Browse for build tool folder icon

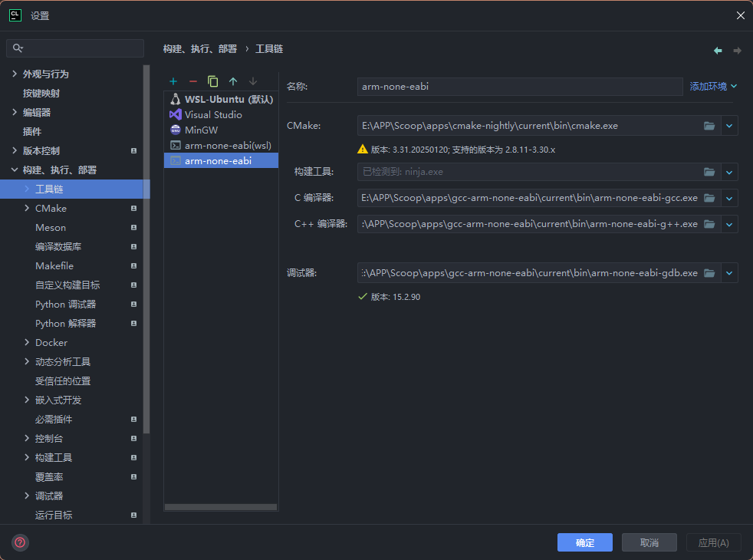coord(709,172)
